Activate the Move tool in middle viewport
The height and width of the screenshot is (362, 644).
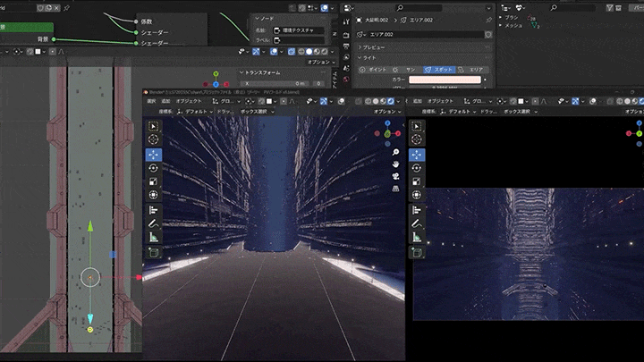pos(154,155)
